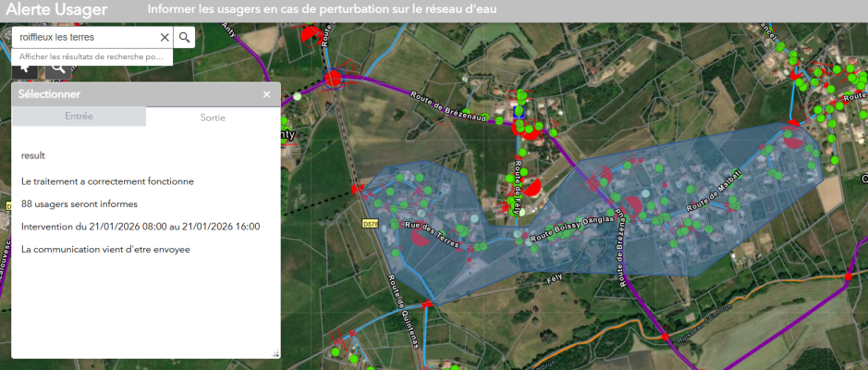Switch to the Entrée tab
868x370 pixels.
pos(79,117)
